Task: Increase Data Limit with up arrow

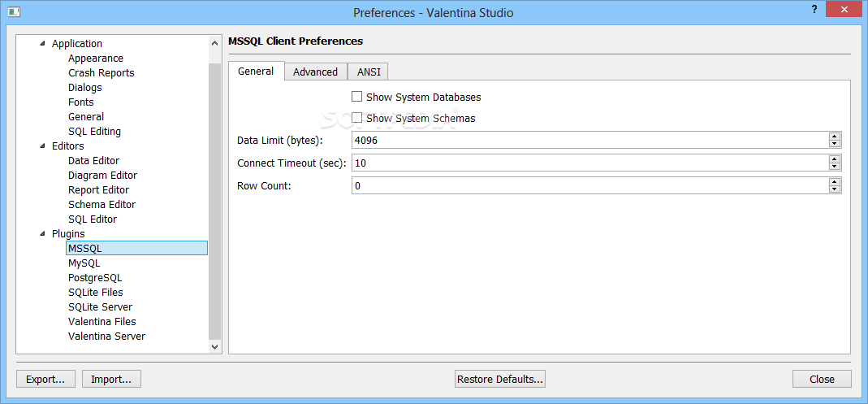Action: coord(834,137)
